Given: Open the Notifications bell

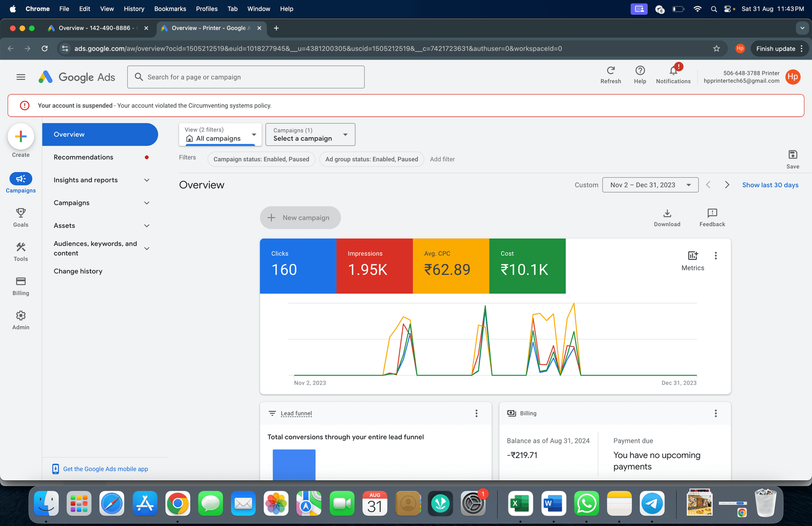Looking at the screenshot, I should pos(673,71).
